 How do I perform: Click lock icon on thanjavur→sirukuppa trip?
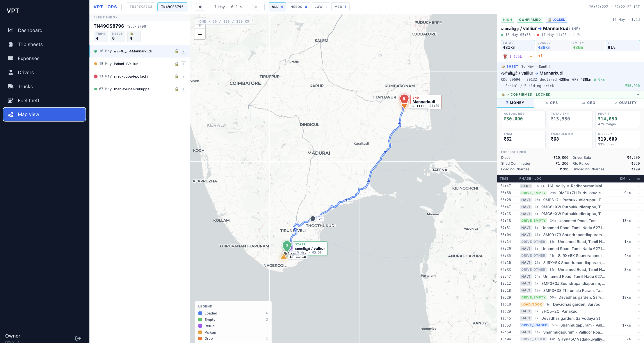[176, 89]
